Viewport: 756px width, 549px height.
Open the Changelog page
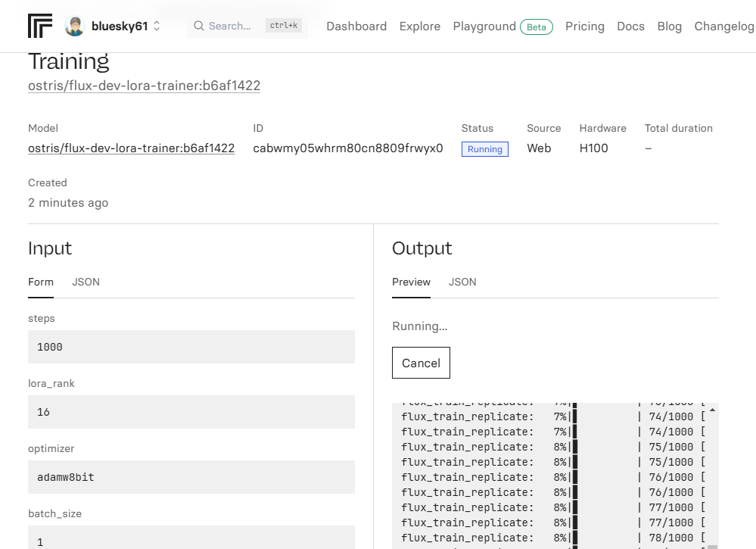pyautogui.click(x=723, y=26)
